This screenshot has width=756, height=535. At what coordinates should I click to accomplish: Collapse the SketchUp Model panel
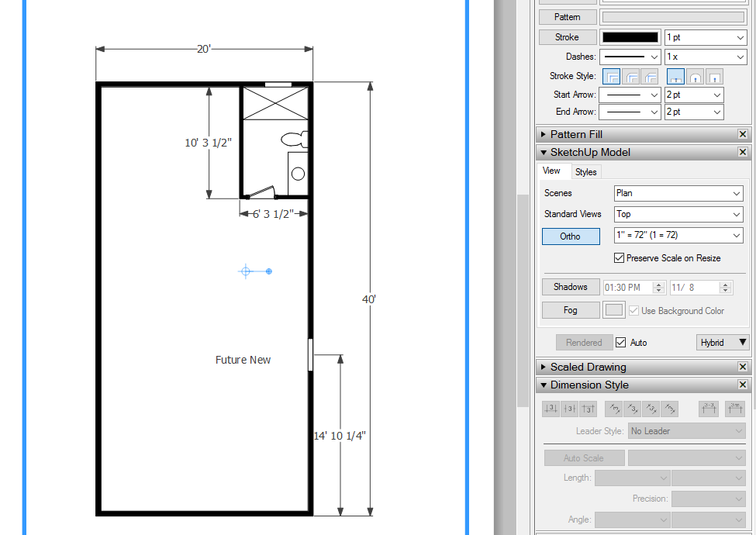tap(544, 152)
